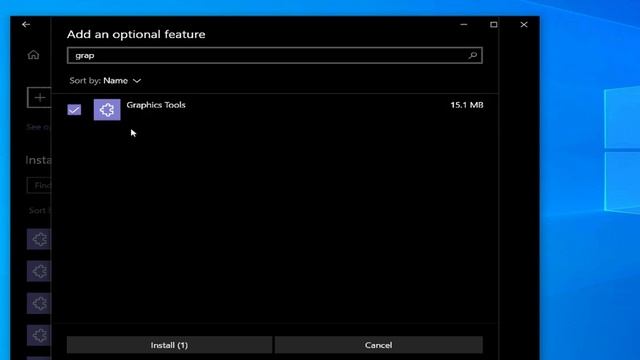
Task: Select the Graphics Tools feature name
Action: pyautogui.click(x=156, y=105)
